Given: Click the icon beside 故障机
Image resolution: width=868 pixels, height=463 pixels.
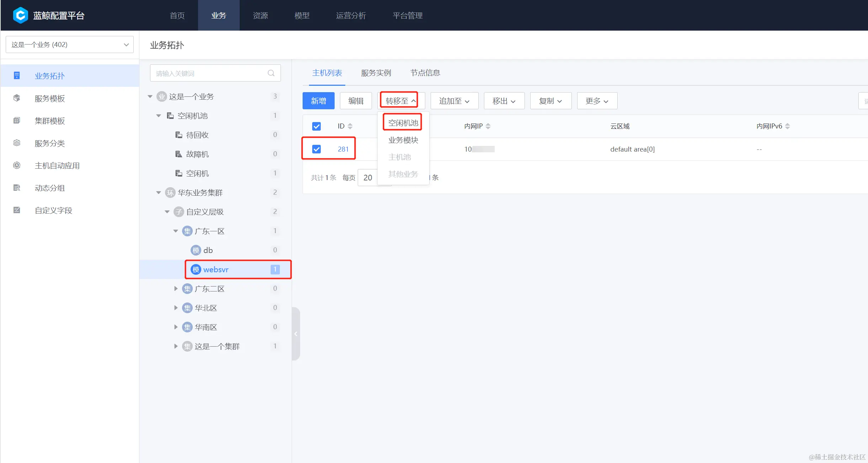Looking at the screenshot, I should point(179,154).
